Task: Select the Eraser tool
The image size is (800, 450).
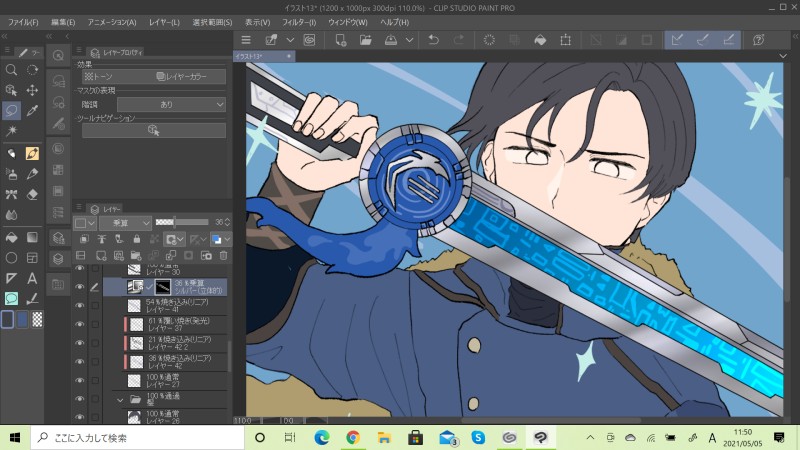Action: click(32, 194)
